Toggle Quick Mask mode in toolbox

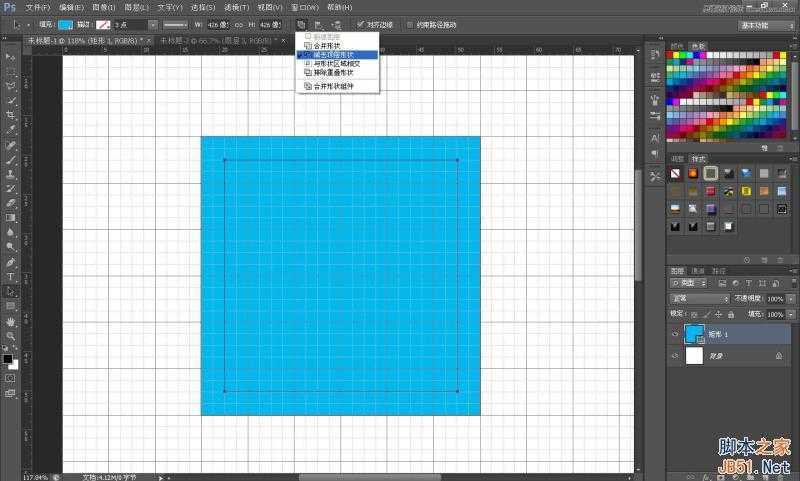coord(10,378)
